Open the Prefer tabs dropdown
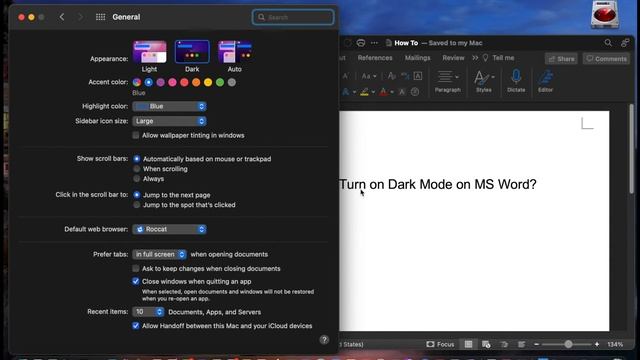 [x=159, y=254]
